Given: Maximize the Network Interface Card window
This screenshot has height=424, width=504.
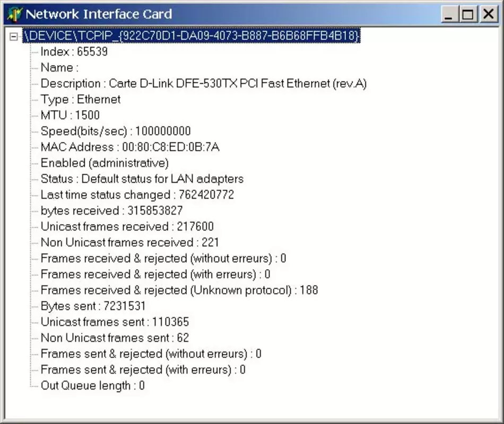Looking at the screenshot, I should [x=468, y=14].
